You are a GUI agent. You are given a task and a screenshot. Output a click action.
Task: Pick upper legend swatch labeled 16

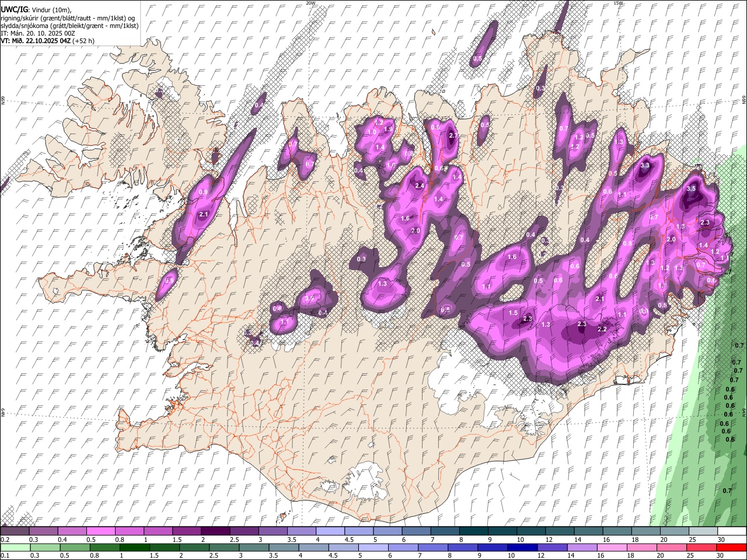[617, 531]
